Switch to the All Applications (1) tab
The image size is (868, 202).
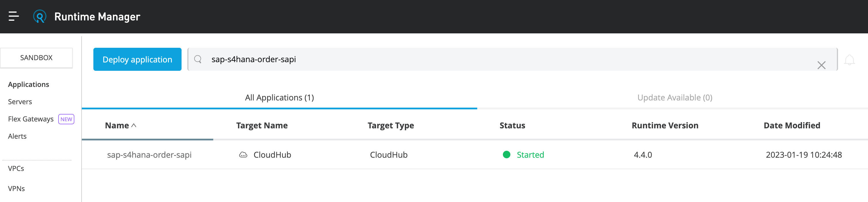click(279, 98)
